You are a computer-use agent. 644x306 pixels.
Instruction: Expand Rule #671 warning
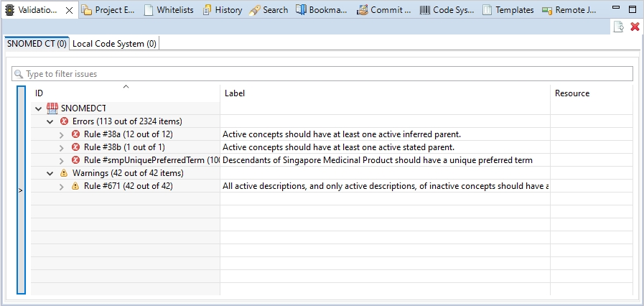[62, 186]
